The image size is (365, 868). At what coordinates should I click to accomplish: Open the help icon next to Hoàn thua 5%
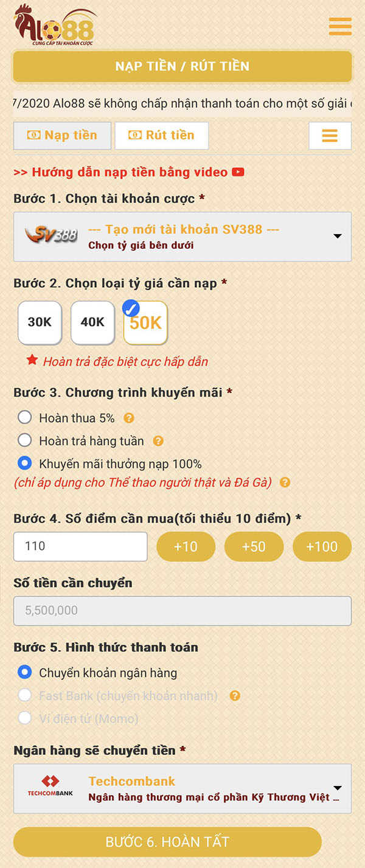point(128,417)
